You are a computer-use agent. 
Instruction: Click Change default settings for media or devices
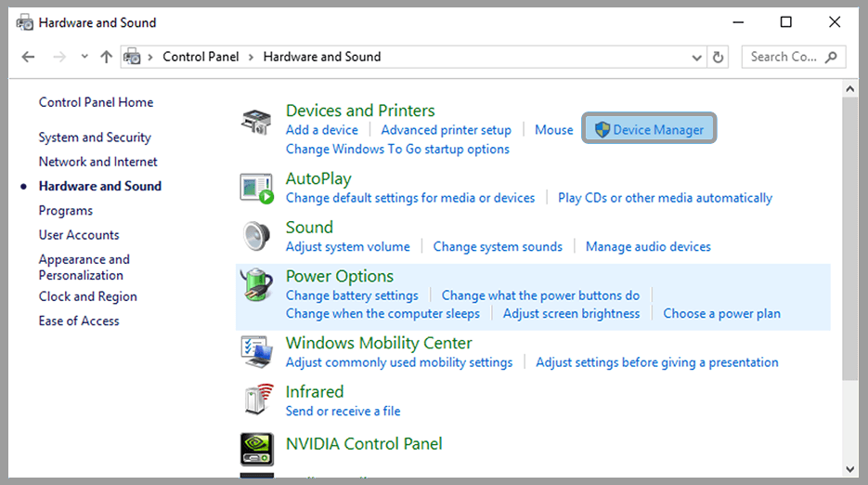(x=410, y=198)
